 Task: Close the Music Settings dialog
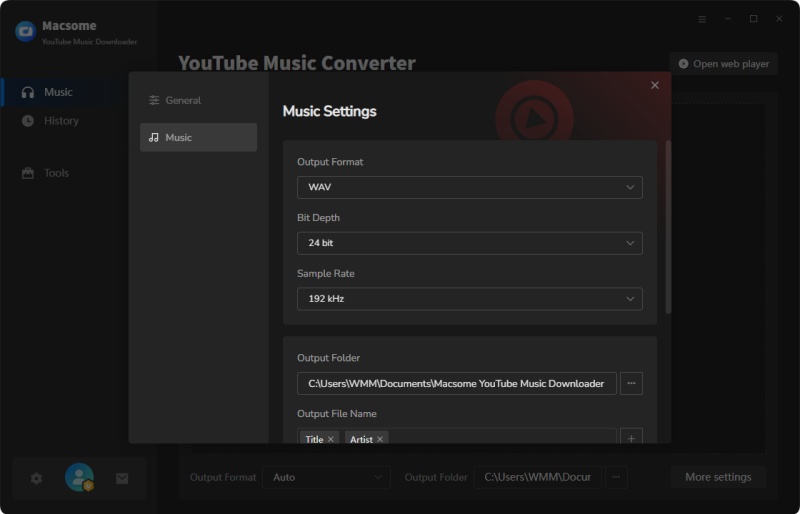tap(655, 85)
